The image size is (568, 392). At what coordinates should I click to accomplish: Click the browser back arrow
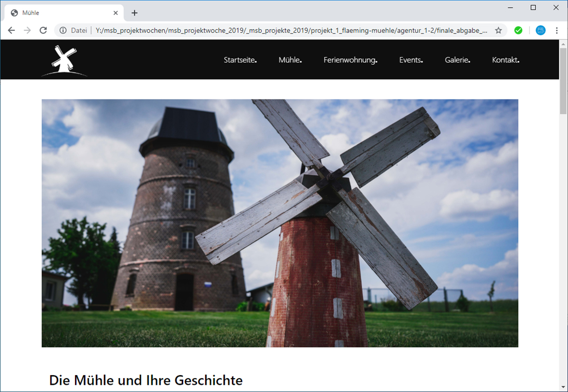click(x=12, y=30)
